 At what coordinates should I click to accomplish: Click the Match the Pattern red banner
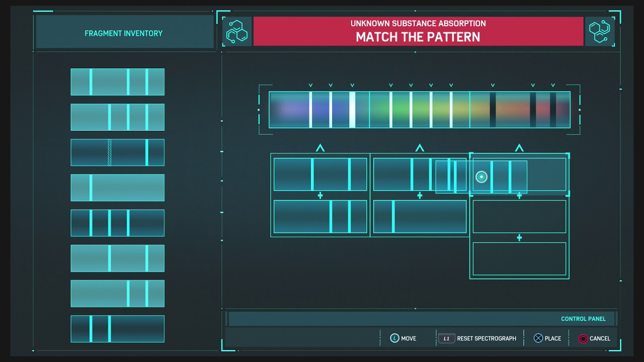418,31
